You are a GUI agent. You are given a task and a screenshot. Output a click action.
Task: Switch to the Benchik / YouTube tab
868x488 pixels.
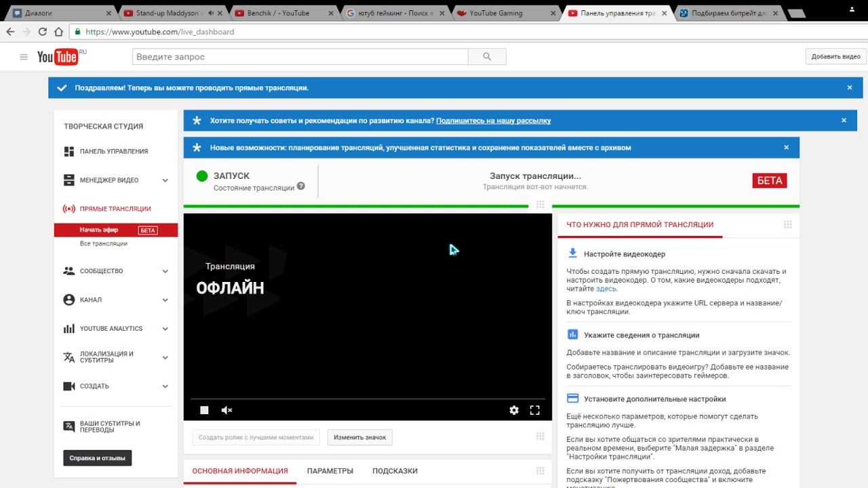(x=282, y=13)
